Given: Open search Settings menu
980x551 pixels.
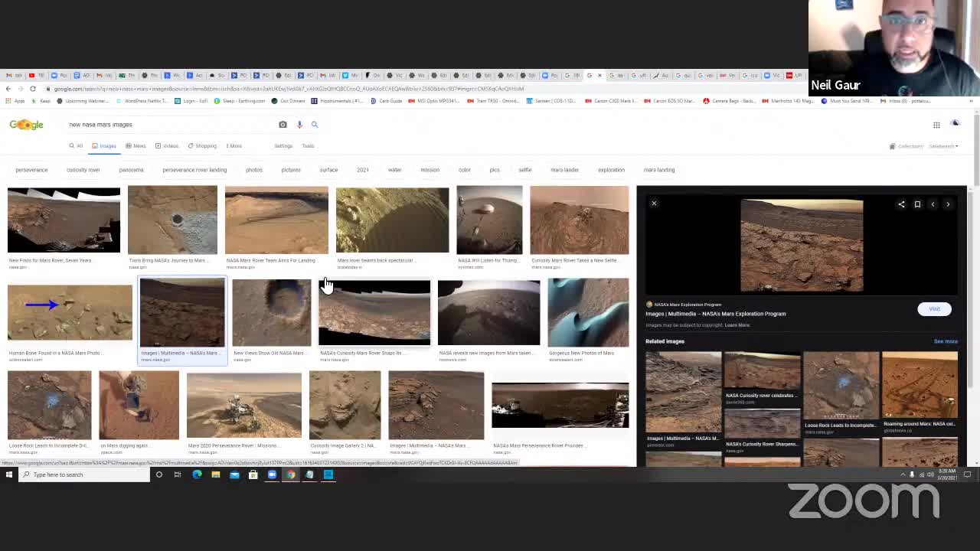Looking at the screenshot, I should click(283, 146).
